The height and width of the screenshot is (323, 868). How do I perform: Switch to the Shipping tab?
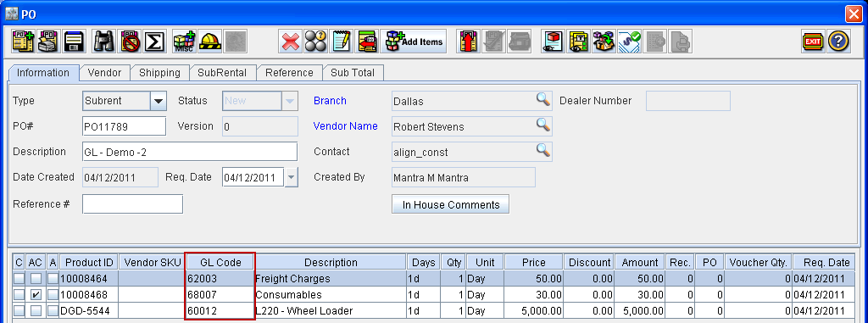tap(159, 73)
